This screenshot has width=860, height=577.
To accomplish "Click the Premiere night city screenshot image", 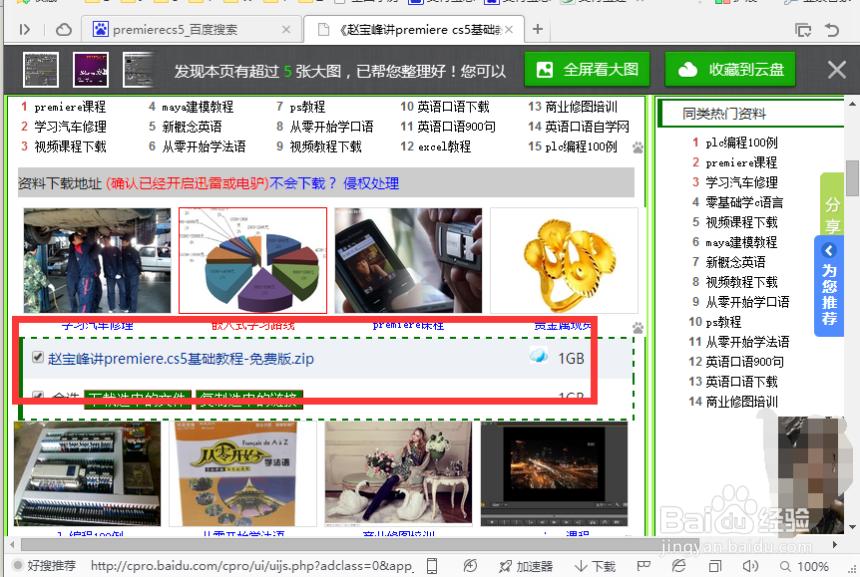I will (x=554, y=474).
